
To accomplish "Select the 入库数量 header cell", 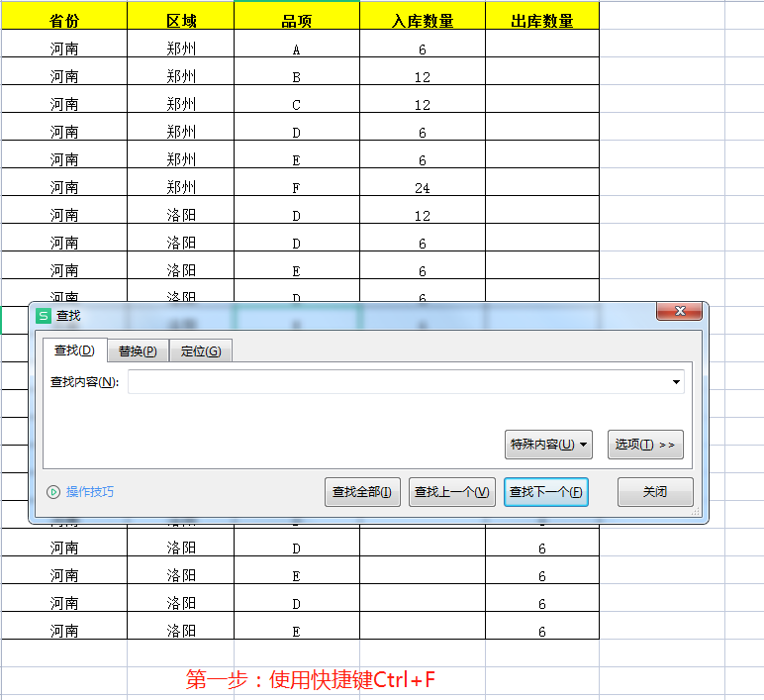I will [423, 16].
